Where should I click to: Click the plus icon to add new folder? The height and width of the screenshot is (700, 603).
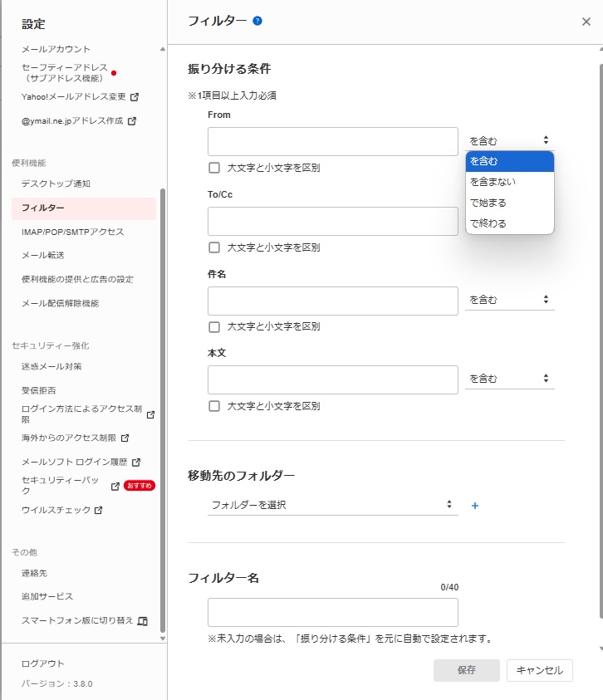475,505
